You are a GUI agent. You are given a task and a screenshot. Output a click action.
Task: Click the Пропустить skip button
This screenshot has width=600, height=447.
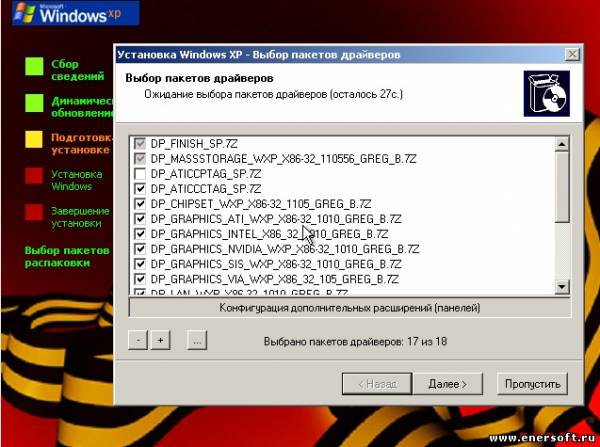tap(532, 384)
